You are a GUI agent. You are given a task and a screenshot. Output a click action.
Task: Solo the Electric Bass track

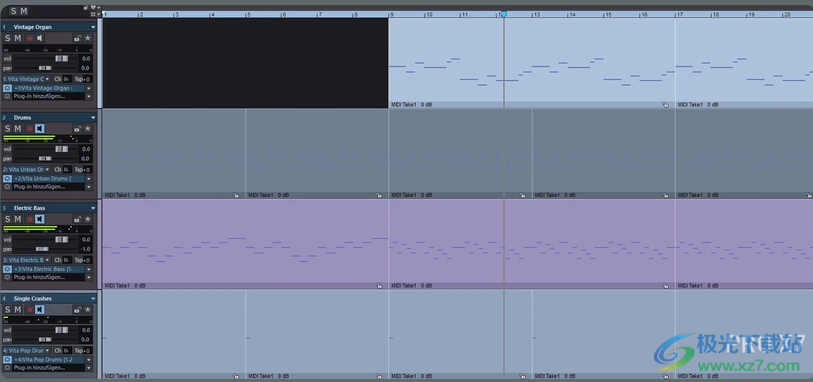tap(8, 219)
